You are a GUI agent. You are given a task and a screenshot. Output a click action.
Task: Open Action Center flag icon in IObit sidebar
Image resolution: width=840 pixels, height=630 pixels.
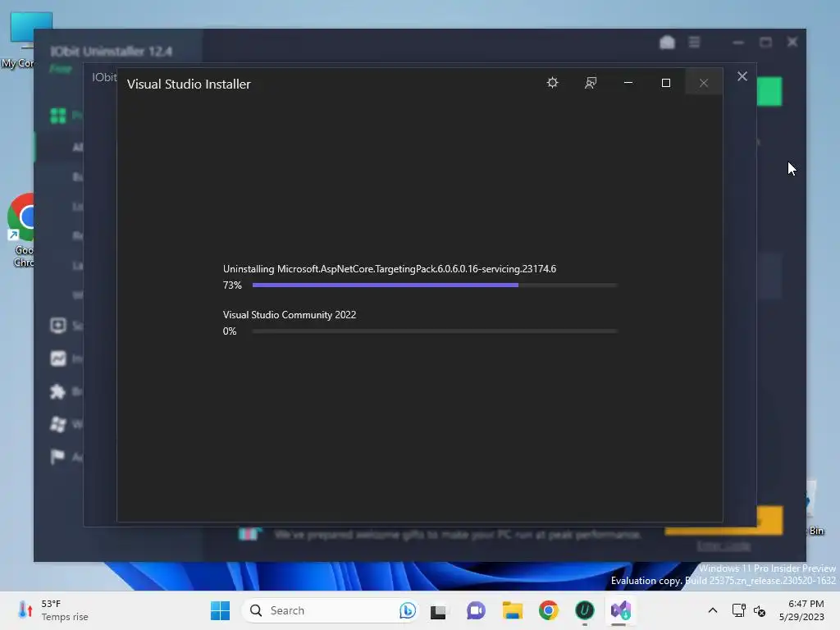coord(58,457)
